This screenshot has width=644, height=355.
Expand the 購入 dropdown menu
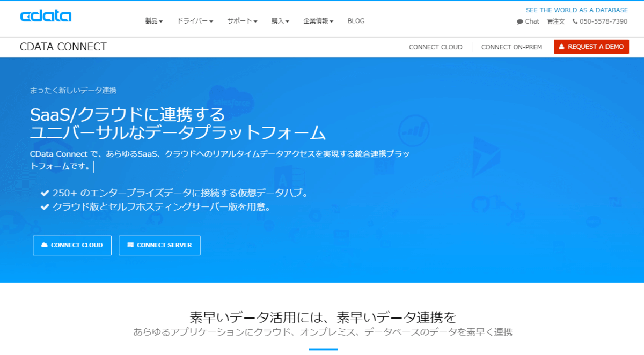(x=280, y=21)
